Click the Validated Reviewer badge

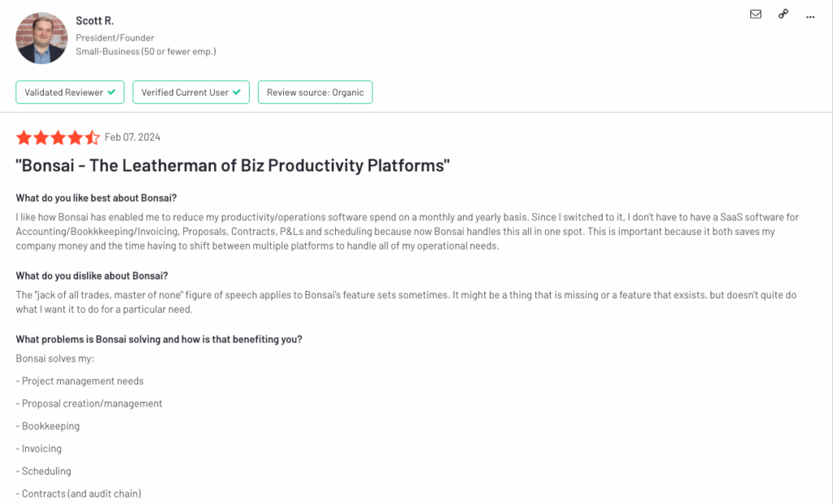coord(70,93)
